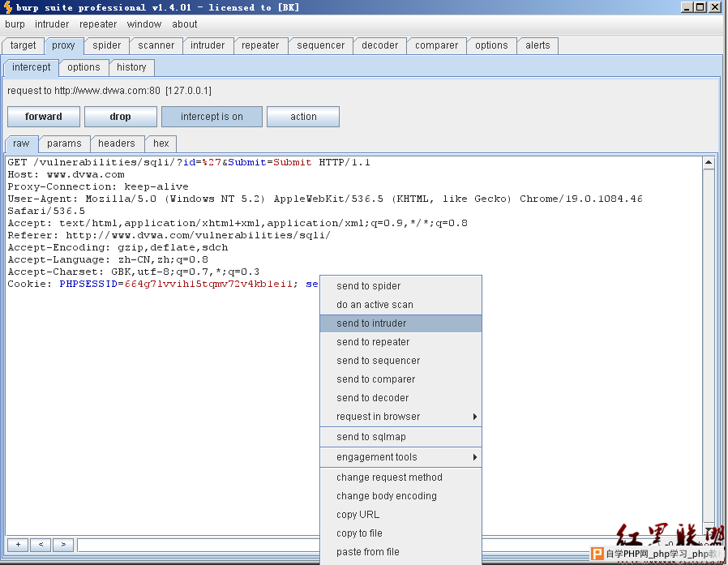The image size is (728, 565).
Task: Open the burp menu
Action: tap(15, 24)
